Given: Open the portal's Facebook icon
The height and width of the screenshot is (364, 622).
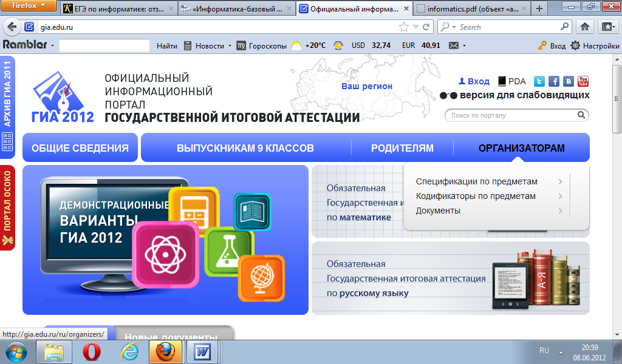Looking at the screenshot, I should [x=554, y=81].
